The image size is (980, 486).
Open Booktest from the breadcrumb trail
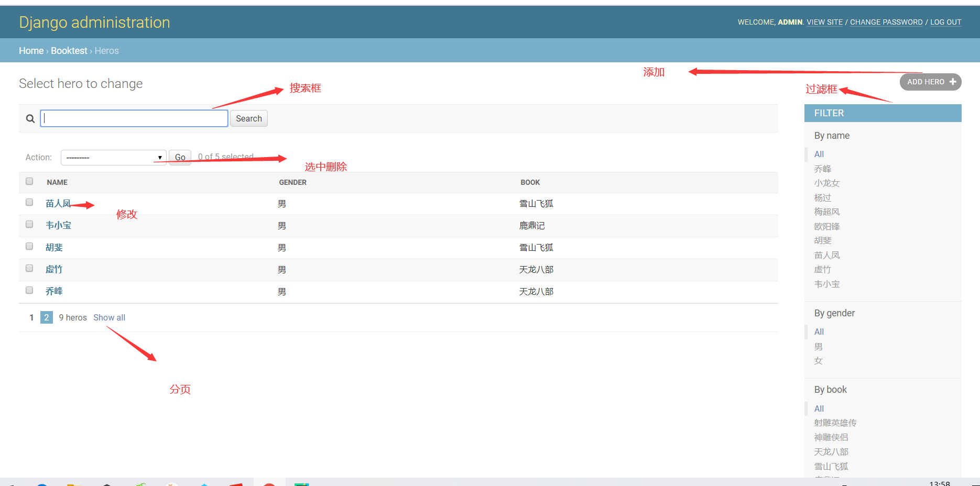69,50
